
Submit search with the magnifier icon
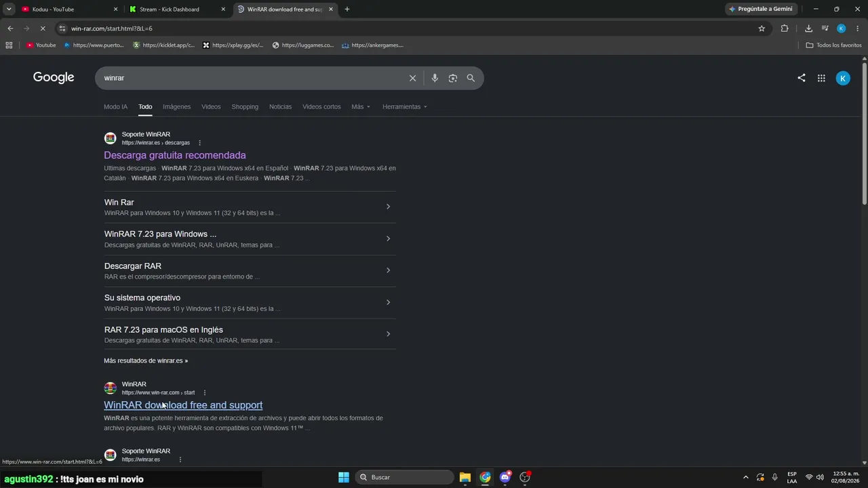tap(471, 78)
